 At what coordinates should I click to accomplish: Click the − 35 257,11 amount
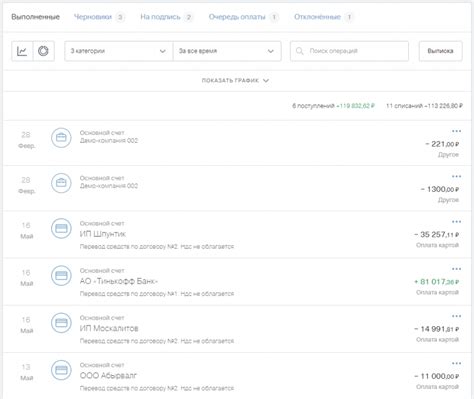(x=436, y=235)
